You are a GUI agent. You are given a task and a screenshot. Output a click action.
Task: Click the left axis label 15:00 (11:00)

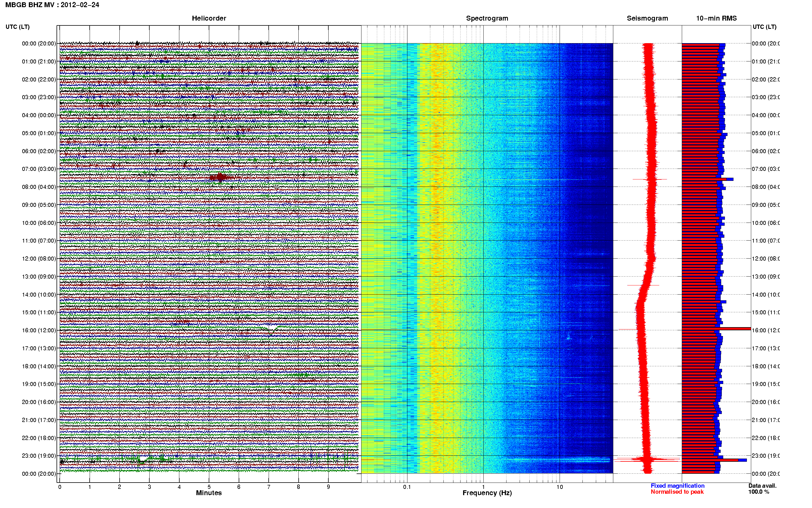[x=39, y=312]
